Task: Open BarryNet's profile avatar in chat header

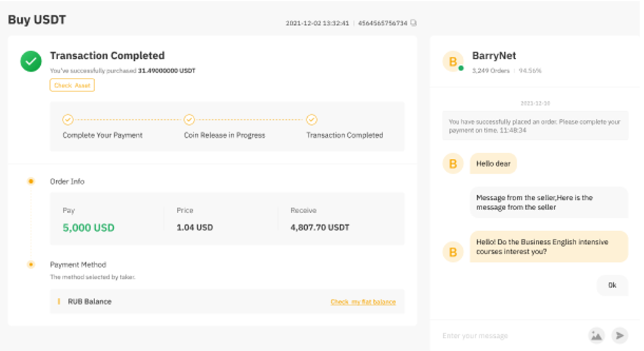Action: [453, 62]
